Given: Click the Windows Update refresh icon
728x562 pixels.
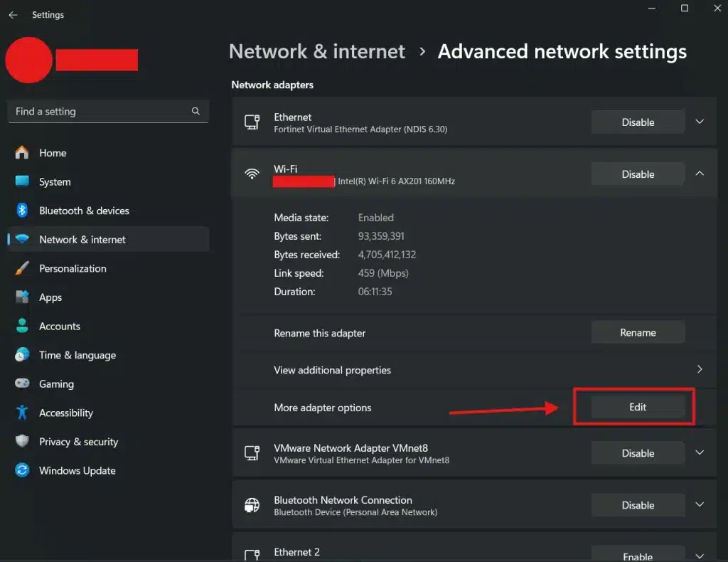Looking at the screenshot, I should click(x=22, y=470).
